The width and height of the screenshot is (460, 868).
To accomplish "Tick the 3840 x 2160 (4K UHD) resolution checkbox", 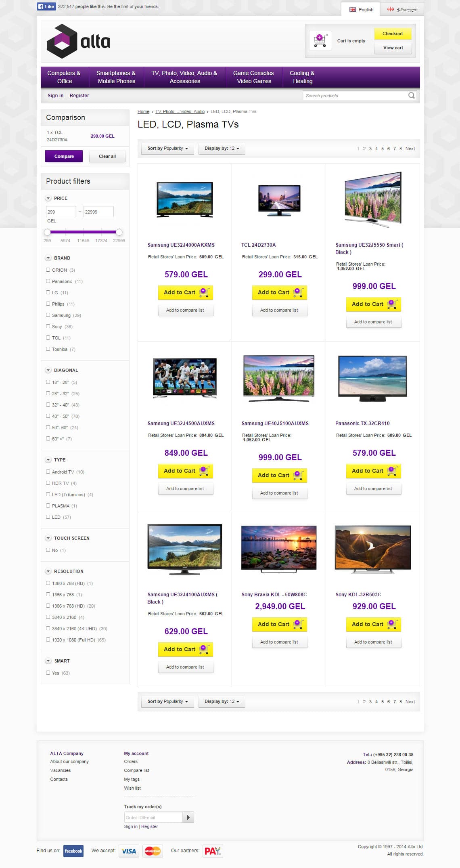I will coord(48,628).
